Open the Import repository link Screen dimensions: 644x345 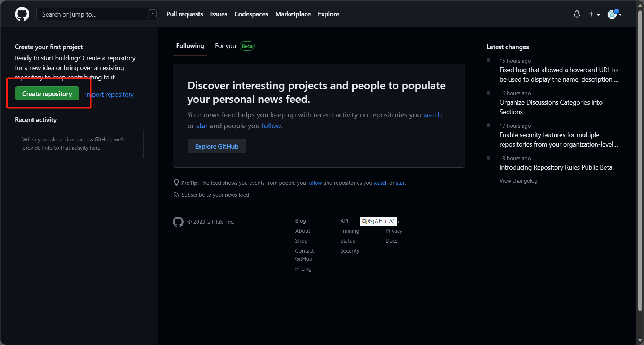109,95
